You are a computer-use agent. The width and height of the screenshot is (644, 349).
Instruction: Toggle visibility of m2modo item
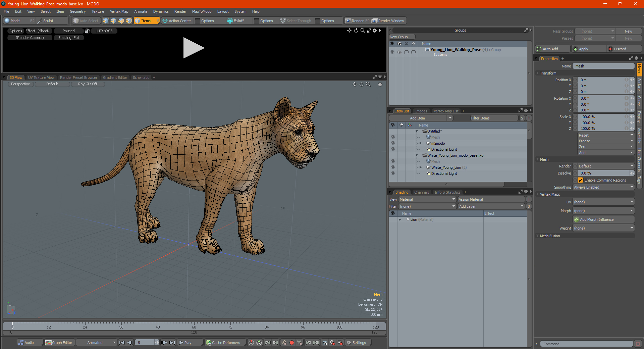click(392, 143)
